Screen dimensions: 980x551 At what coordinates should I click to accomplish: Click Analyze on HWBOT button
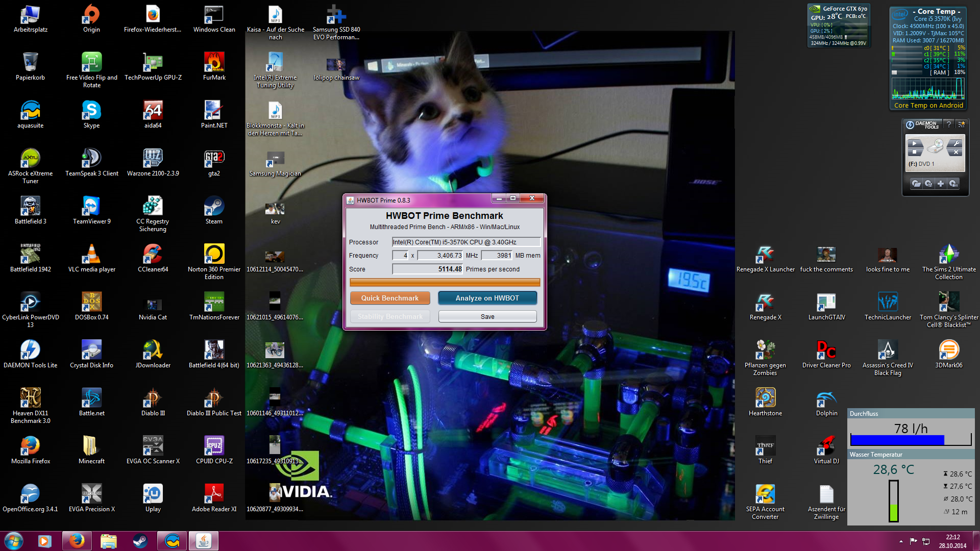tap(487, 298)
